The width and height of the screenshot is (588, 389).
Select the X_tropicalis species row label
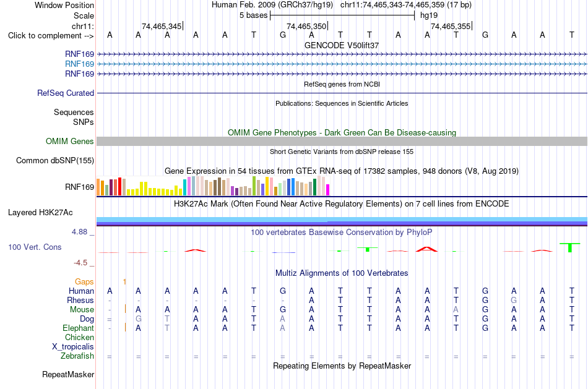[x=73, y=347]
